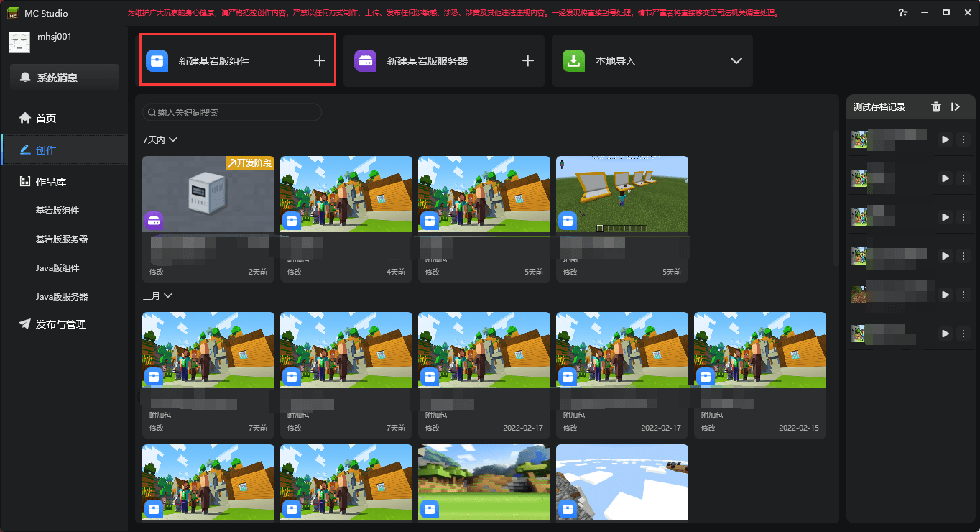Click purple server icon on 开发阶段 card

coord(154,221)
